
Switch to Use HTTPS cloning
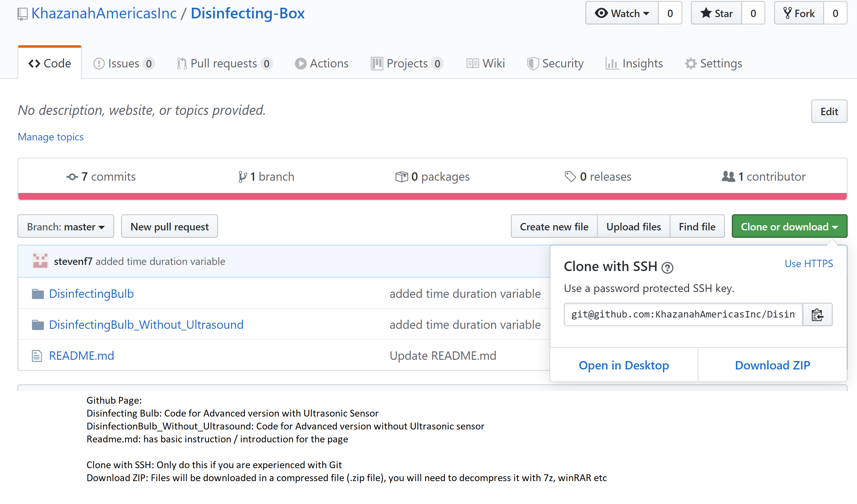809,264
